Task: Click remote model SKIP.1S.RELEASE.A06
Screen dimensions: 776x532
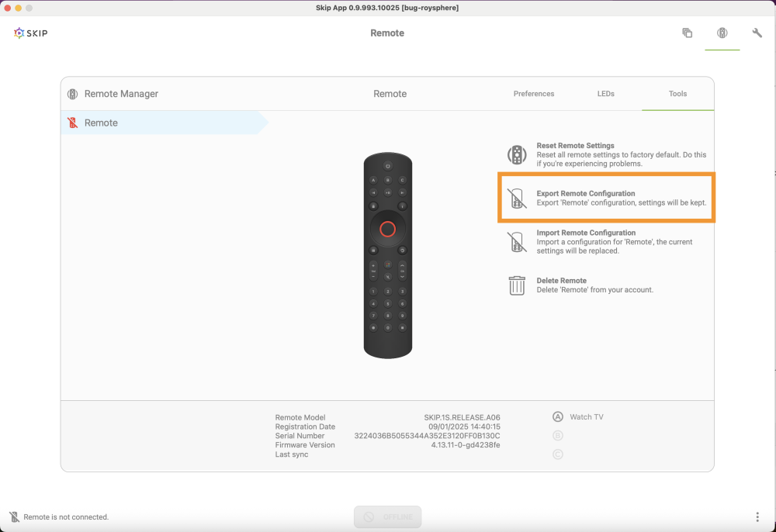Action: [462, 417]
